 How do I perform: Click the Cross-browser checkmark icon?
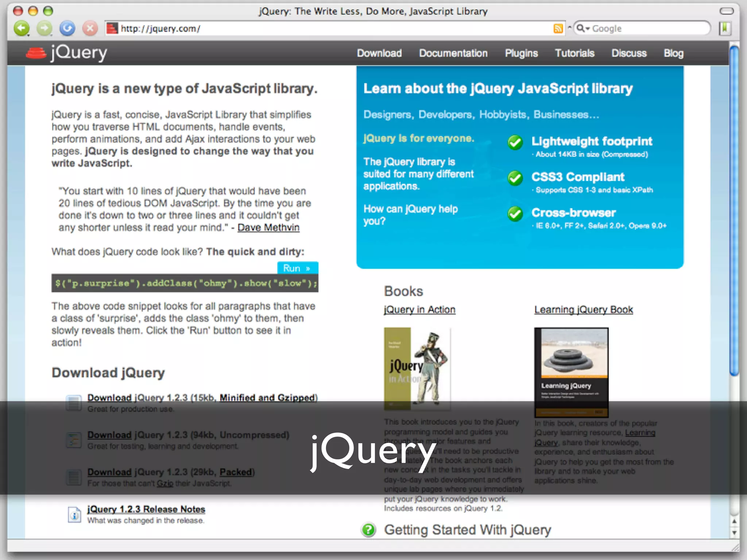tap(515, 214)
